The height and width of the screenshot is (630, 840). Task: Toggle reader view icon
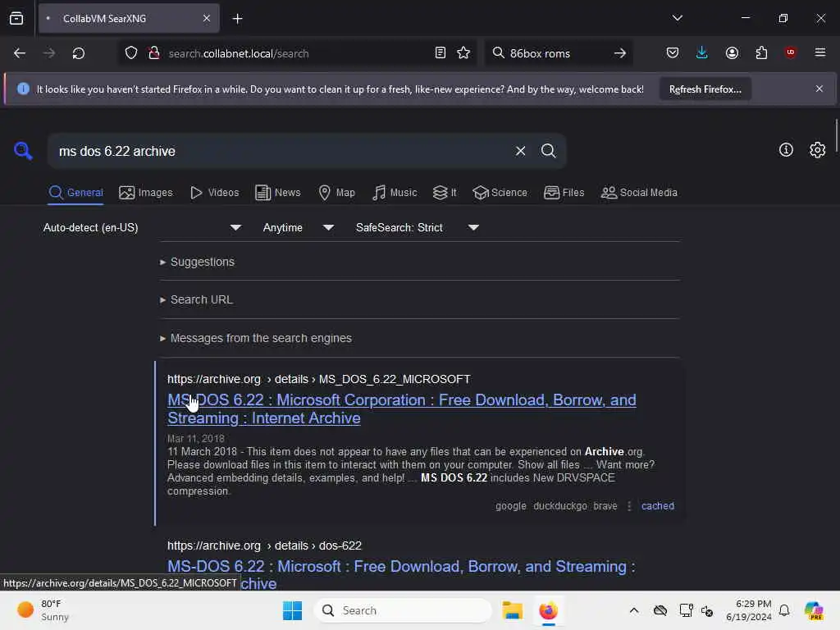pyautogui.click(x=440, y=53)
